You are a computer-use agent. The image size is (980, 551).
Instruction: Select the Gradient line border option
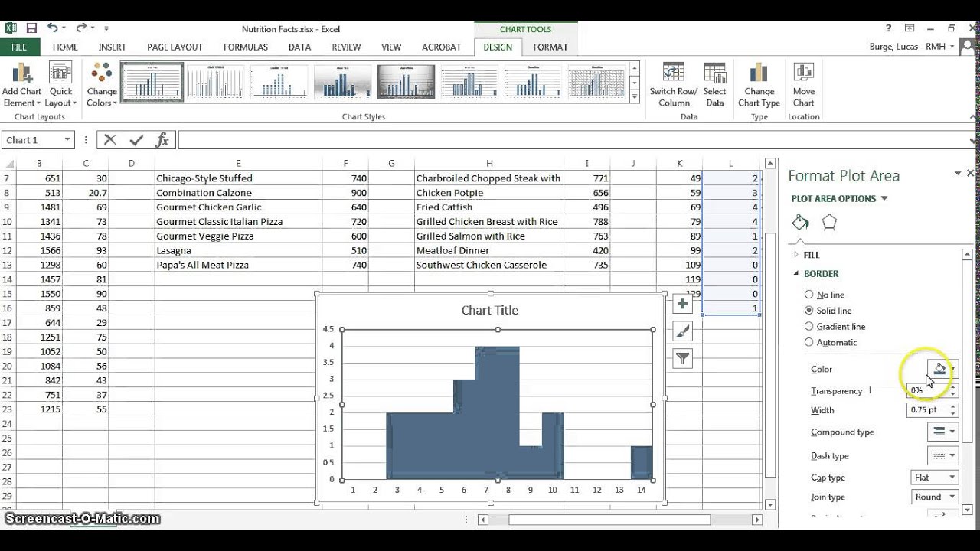coord(808,327)
